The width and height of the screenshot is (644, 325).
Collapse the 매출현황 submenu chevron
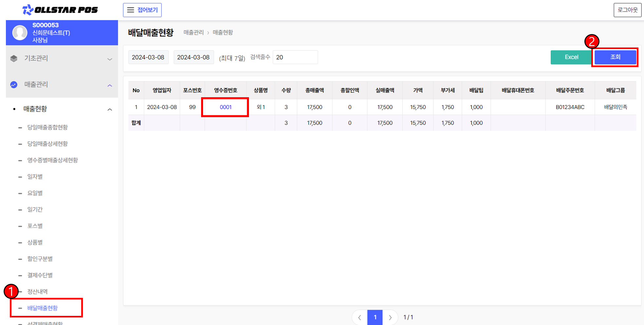[110, 109]
